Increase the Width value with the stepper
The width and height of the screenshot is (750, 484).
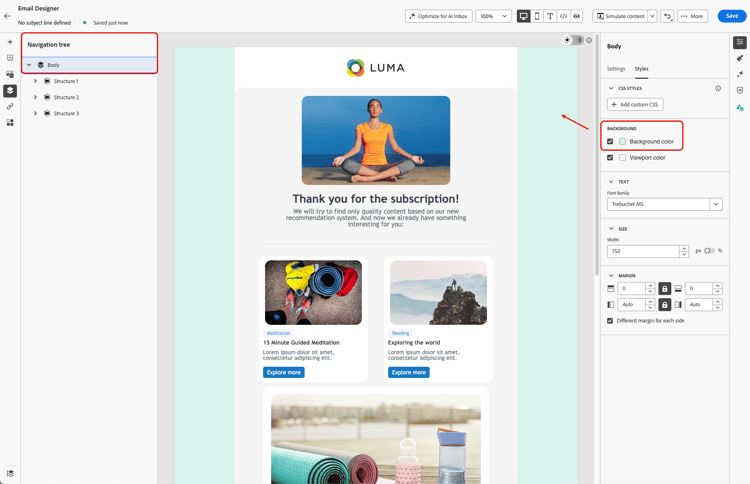click(684, 249)
